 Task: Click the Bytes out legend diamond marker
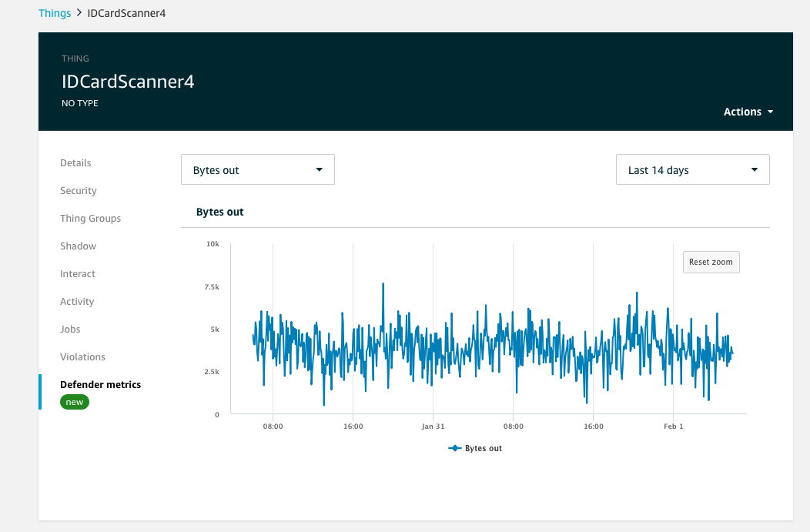[x=454, y=448]
